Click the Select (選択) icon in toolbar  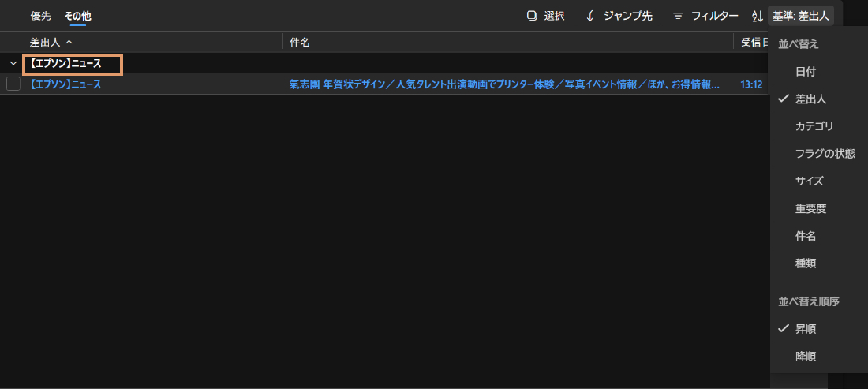532,16
